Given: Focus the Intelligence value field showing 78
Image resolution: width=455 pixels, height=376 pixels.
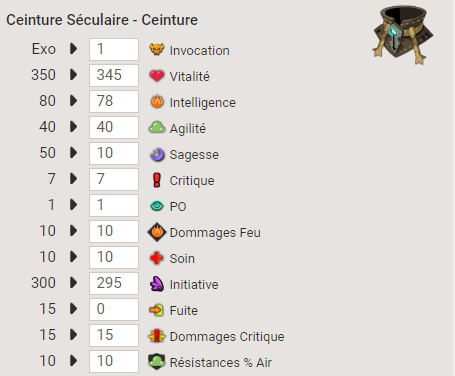Looking at the screenshot, I should pos(114,101).
